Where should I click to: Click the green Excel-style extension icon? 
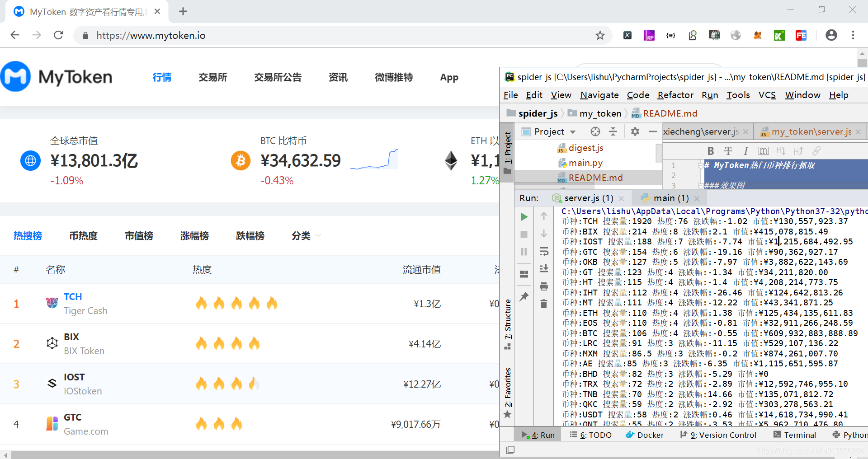pos(779,35)
